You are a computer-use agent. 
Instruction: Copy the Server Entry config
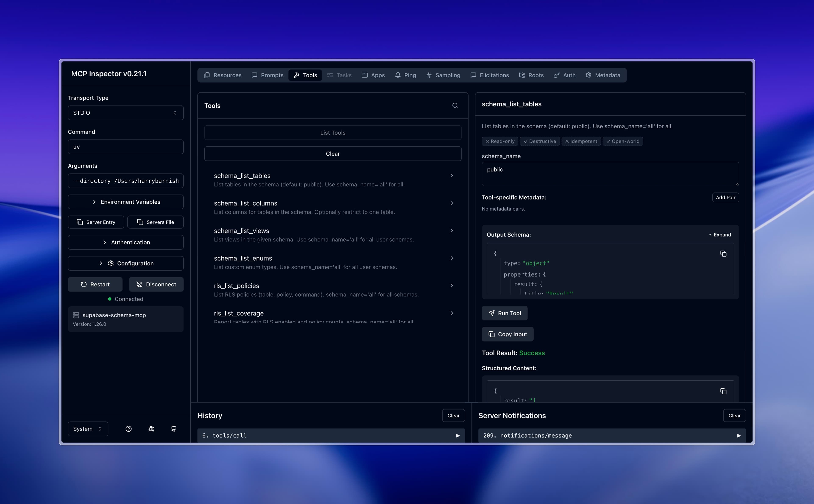[96, 222]
